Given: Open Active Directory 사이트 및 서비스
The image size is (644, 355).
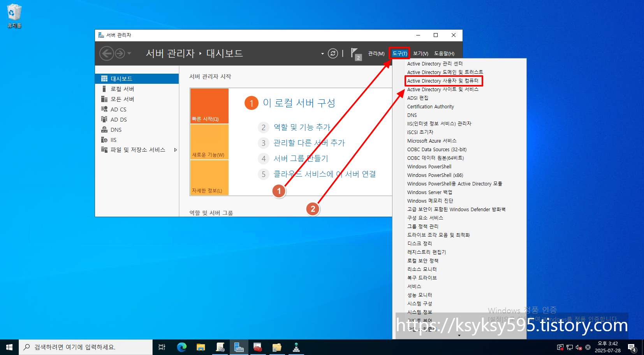Looking at the screenshot, I should 443,89.
